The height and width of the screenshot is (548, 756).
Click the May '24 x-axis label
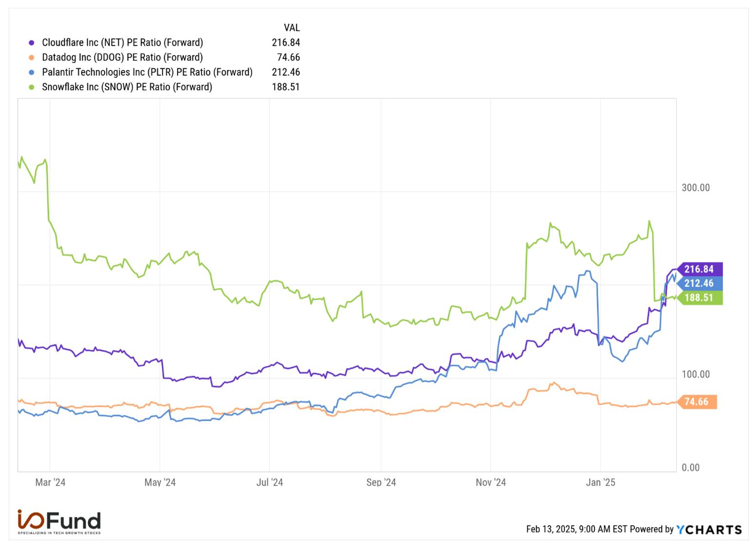tap(160, 482)
